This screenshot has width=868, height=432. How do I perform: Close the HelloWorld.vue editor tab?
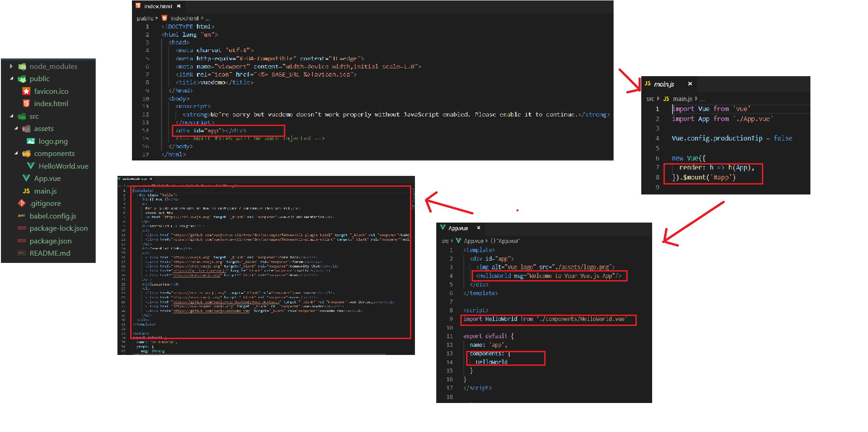(x=151, y=179)
